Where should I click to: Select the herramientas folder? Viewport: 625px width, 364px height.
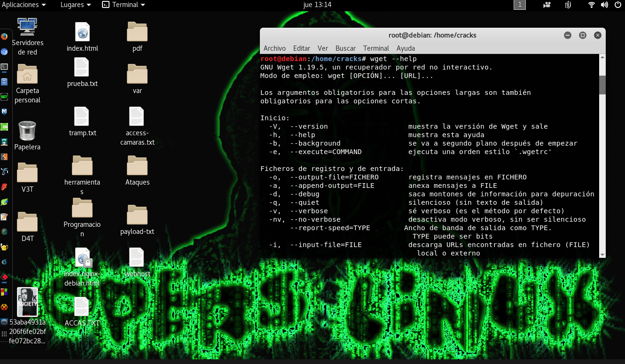click(x=82, y=176)
